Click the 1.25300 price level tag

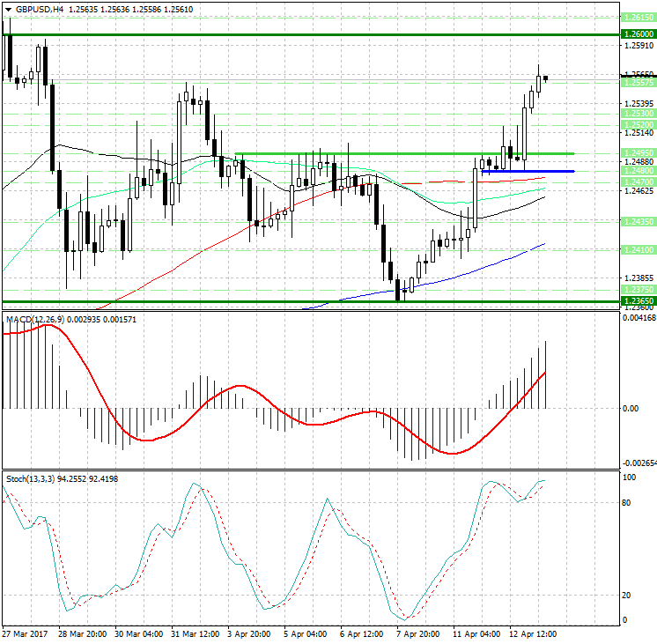(638, 114)
